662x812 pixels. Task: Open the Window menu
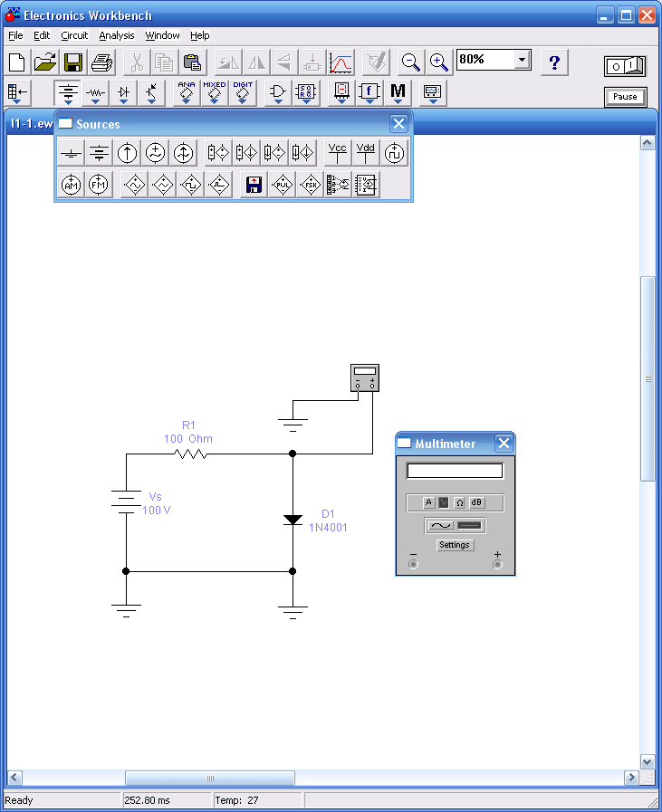coord(162,35)
